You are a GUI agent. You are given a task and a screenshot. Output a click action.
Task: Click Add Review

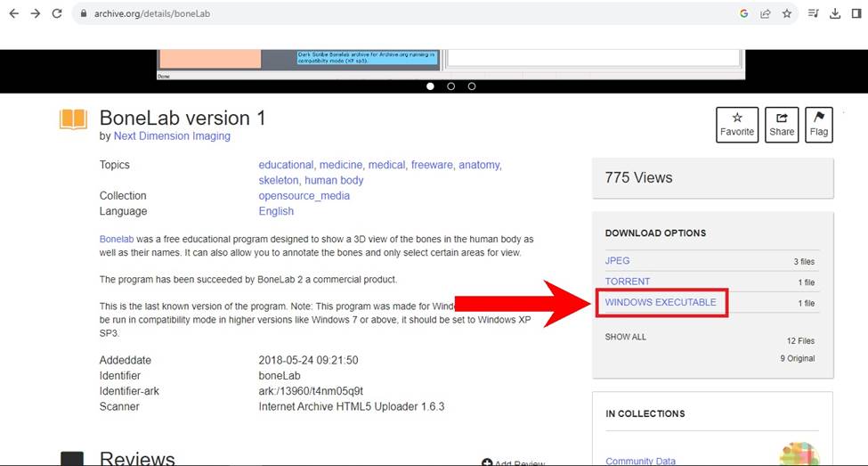[x=513, y=462]
